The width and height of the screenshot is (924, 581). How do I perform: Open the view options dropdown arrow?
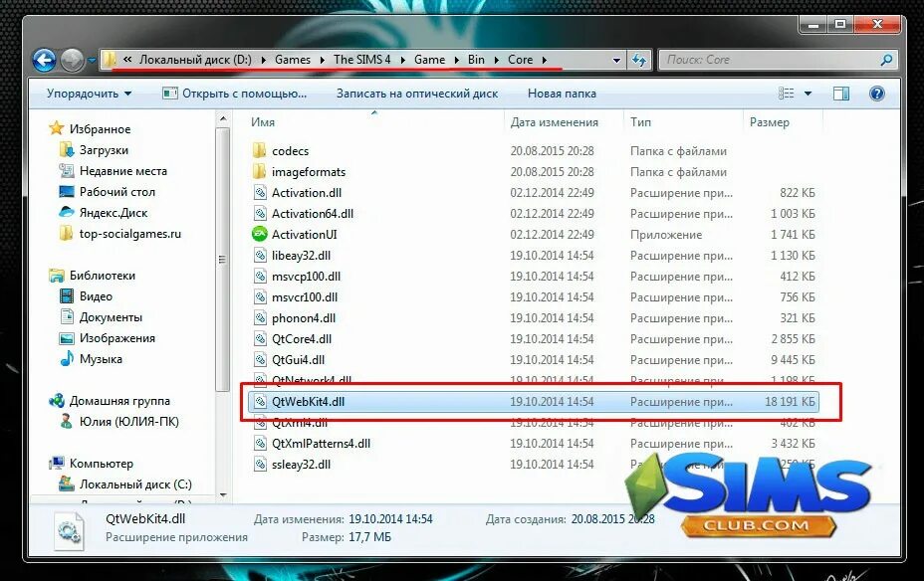(x=808, y=94)
